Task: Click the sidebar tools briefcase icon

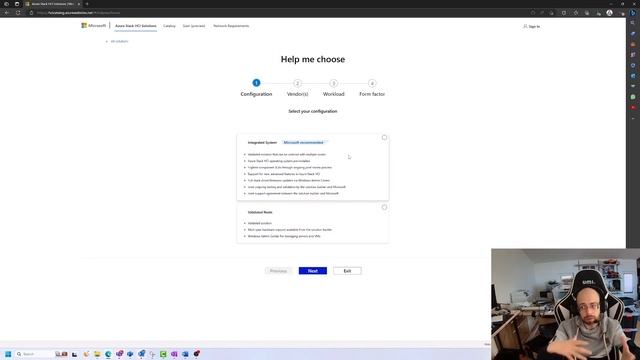Action: 633,44
